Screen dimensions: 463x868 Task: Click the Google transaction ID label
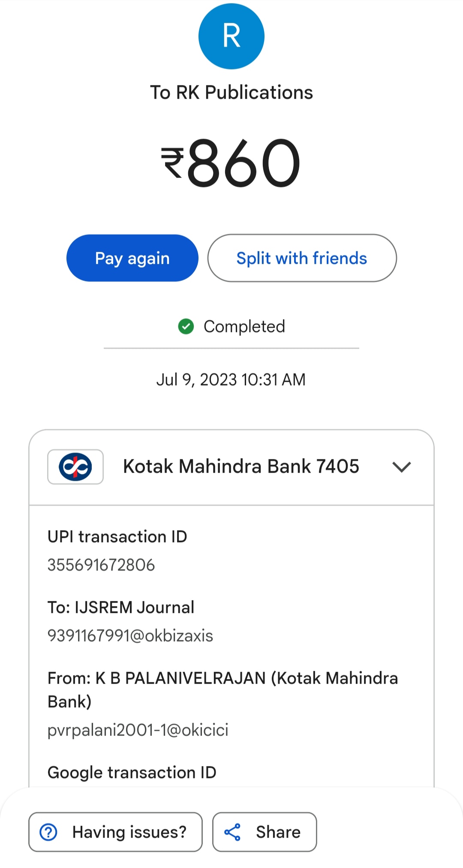[x=132, y=772]
